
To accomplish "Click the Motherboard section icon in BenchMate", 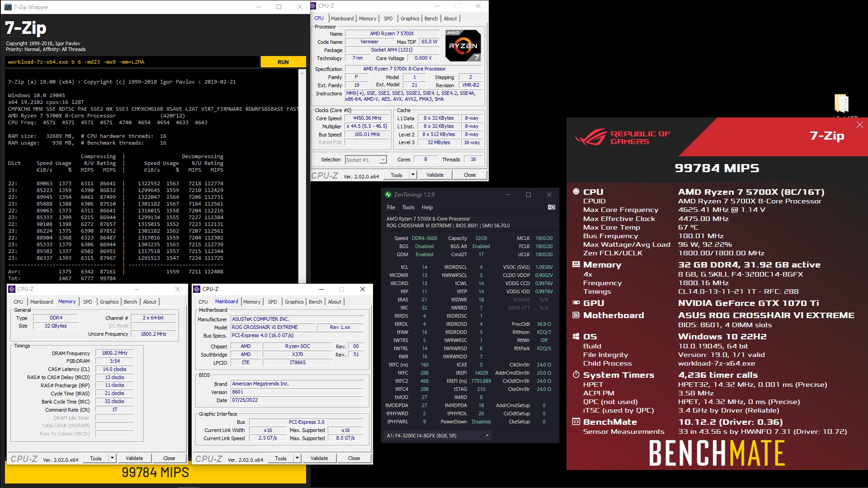I will tap(576, 315).
